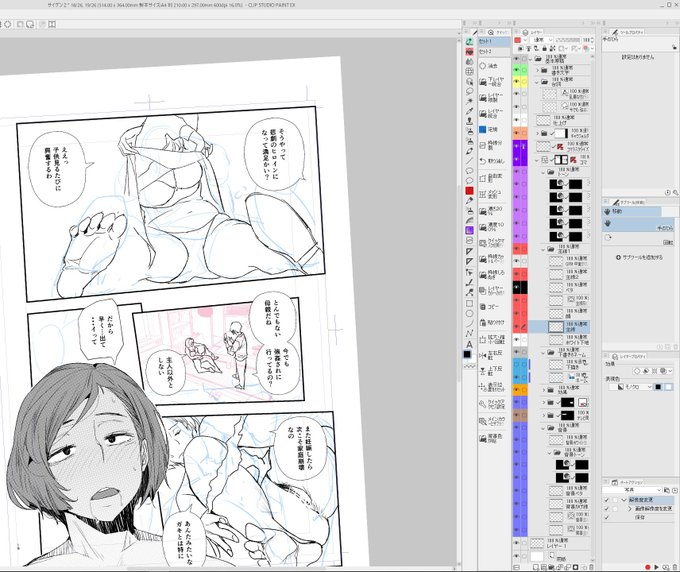Expand the green-marked 書き文字 folder
This screenshot has width=680, height=572.
(537, 70)
